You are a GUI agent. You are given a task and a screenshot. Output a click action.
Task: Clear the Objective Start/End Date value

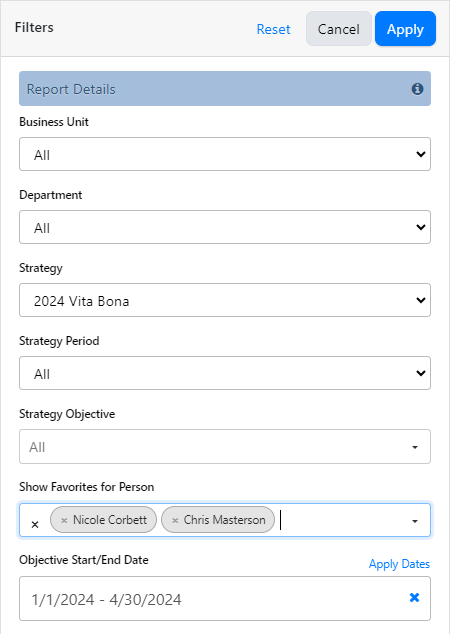click(414, 597)
